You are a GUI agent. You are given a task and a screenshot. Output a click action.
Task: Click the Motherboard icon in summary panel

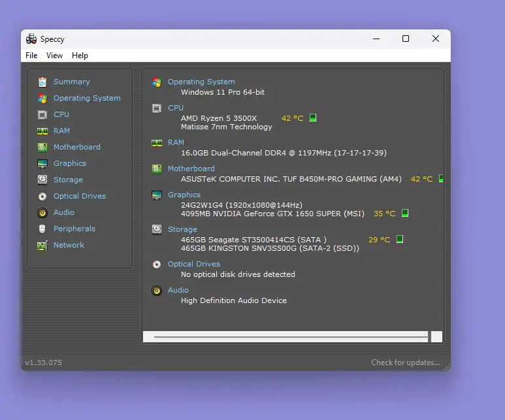click(x=157, y=169)
